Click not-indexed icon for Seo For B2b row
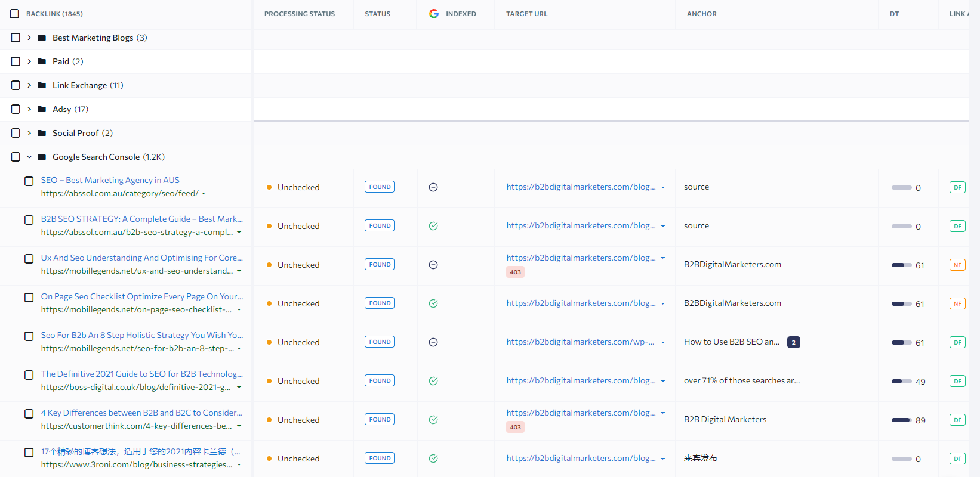 click(x=433, y=342)
